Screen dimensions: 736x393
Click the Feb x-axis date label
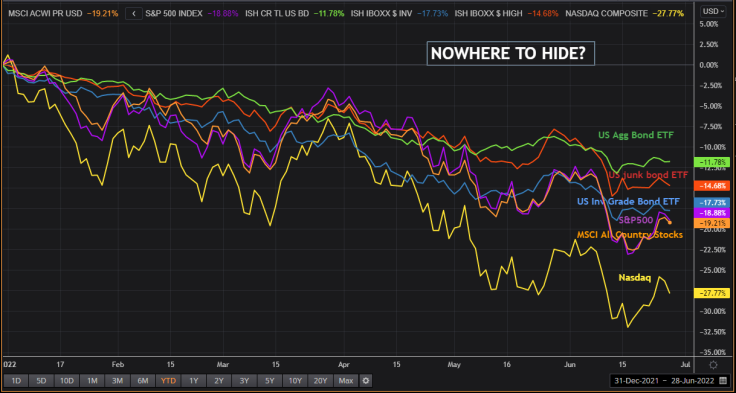(118, 364)
